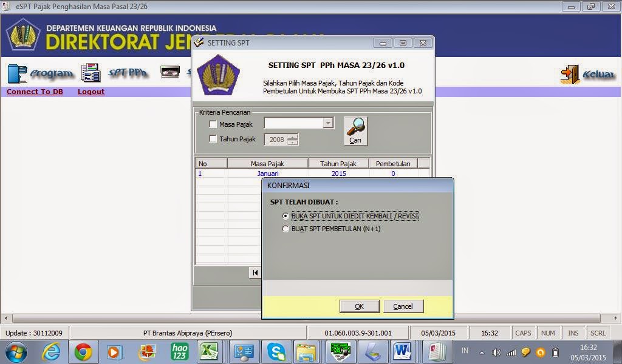This screenshot has height=364, width=622.
Task: Click the volume speaker tray icon
Action: pos(496,352)
